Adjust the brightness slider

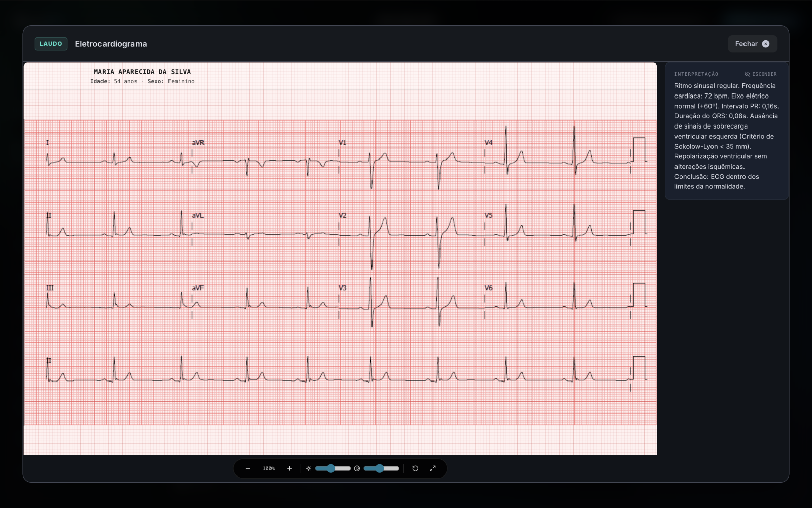pyautogui.click(x=332, y=468)
